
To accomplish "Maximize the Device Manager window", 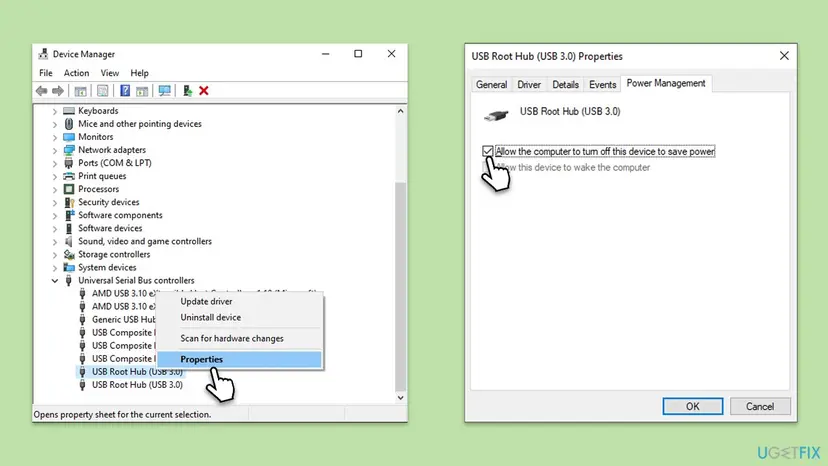I will click(358, 54).
